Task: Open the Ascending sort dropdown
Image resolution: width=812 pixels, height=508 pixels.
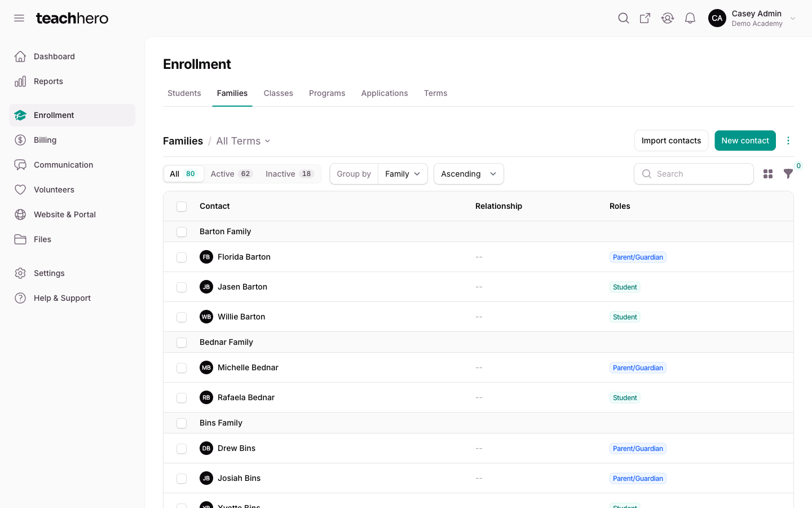Action: (x=469, y=174)
